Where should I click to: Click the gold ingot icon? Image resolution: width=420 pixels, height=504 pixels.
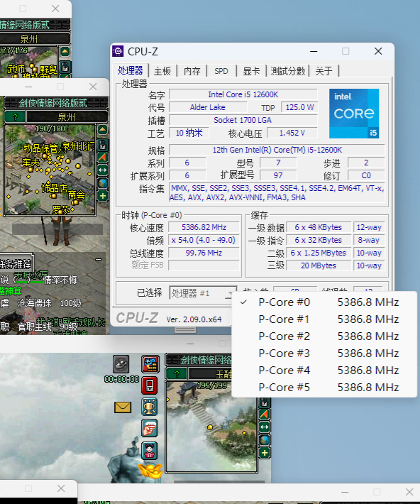[x=150, y=471]
